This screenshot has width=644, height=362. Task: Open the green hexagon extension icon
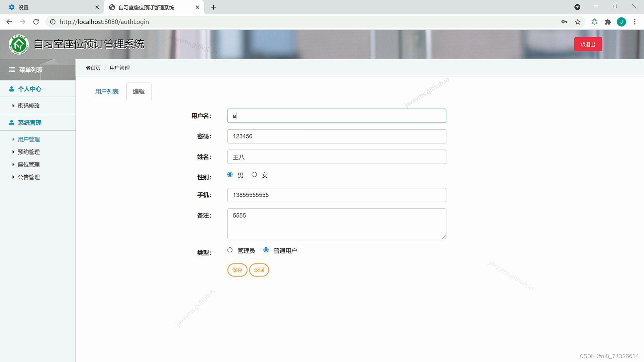(594, 22)
